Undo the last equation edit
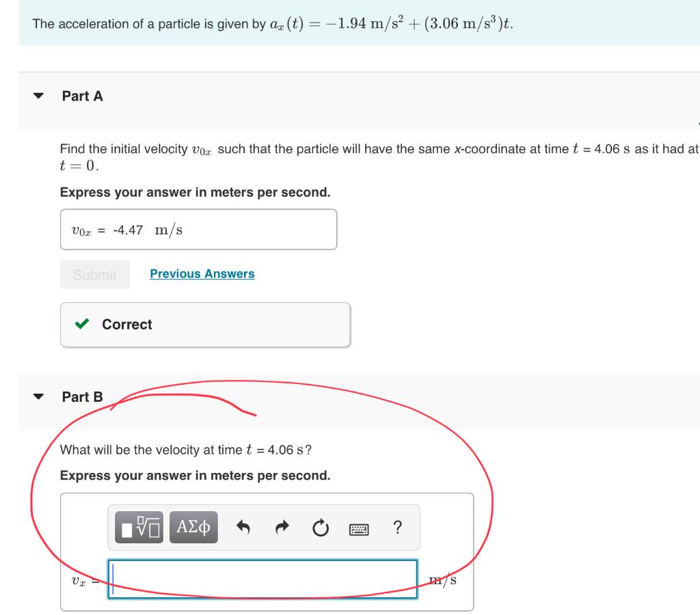 [244, 527]
